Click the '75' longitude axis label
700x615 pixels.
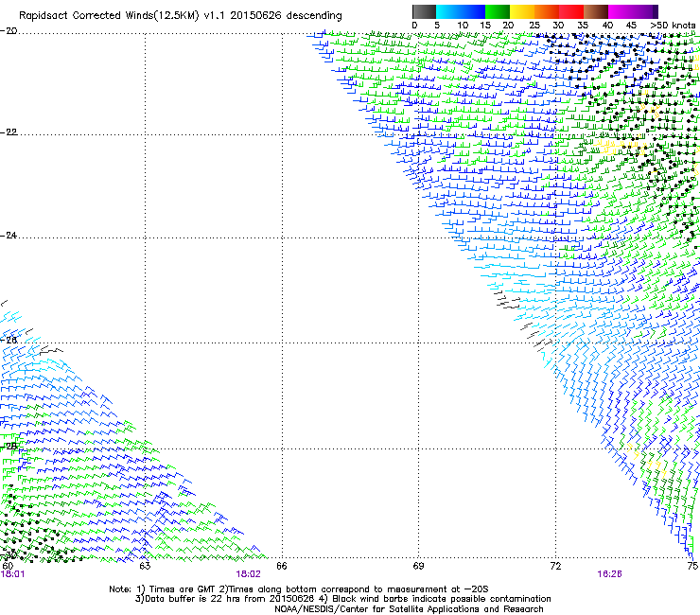(x=692, y=566)
